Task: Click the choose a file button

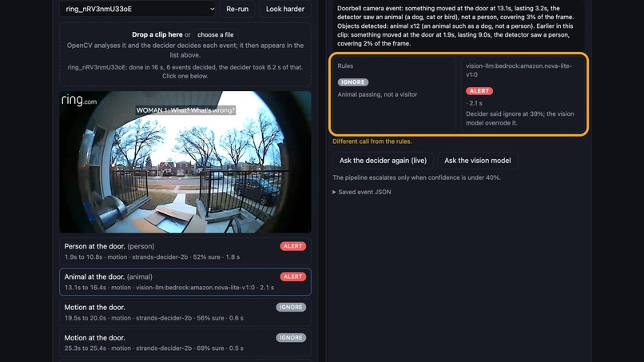Action: pyautogui.click(x=215, y=35)
